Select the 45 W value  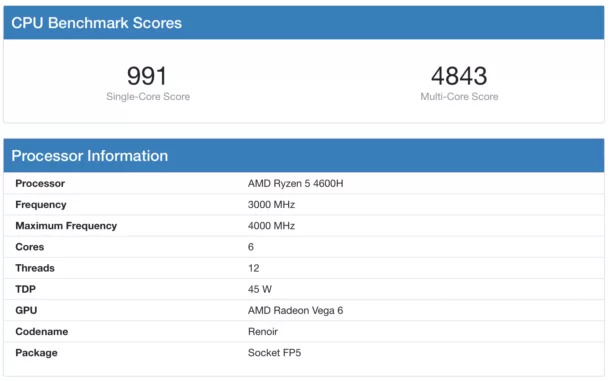click(x=259, y=289)
